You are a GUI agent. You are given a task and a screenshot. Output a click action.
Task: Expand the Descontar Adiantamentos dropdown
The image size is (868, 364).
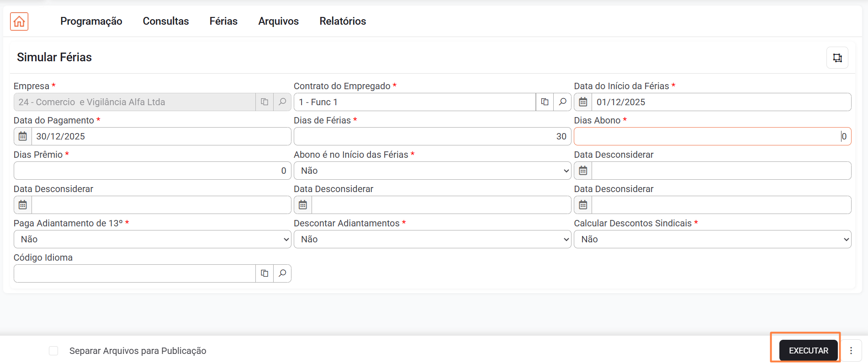pos(432,239)
